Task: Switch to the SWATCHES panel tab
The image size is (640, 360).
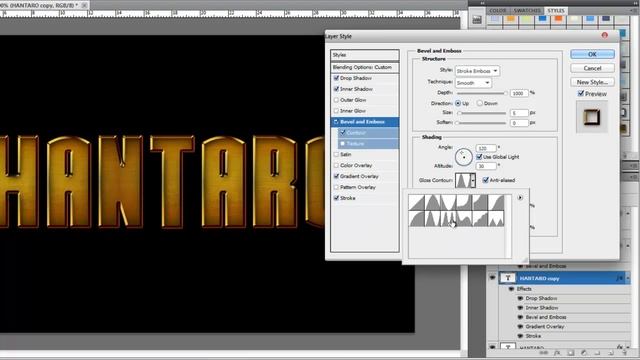Action: (527, 11)
